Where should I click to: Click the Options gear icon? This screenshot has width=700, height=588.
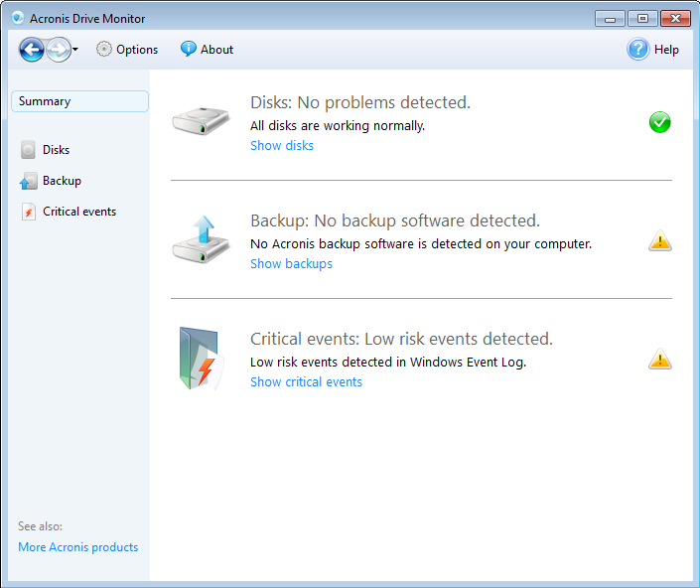pyautogui.click(x=104, y=49)
